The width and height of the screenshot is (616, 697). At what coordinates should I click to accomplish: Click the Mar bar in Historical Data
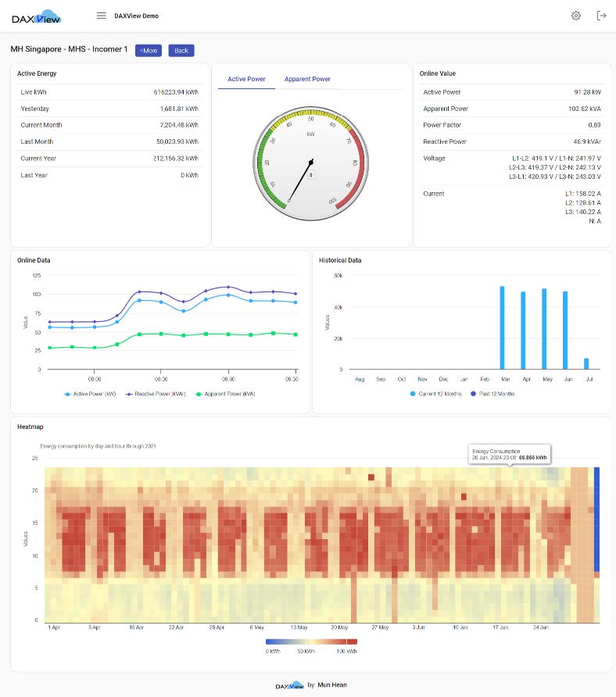tap(502, 327)
